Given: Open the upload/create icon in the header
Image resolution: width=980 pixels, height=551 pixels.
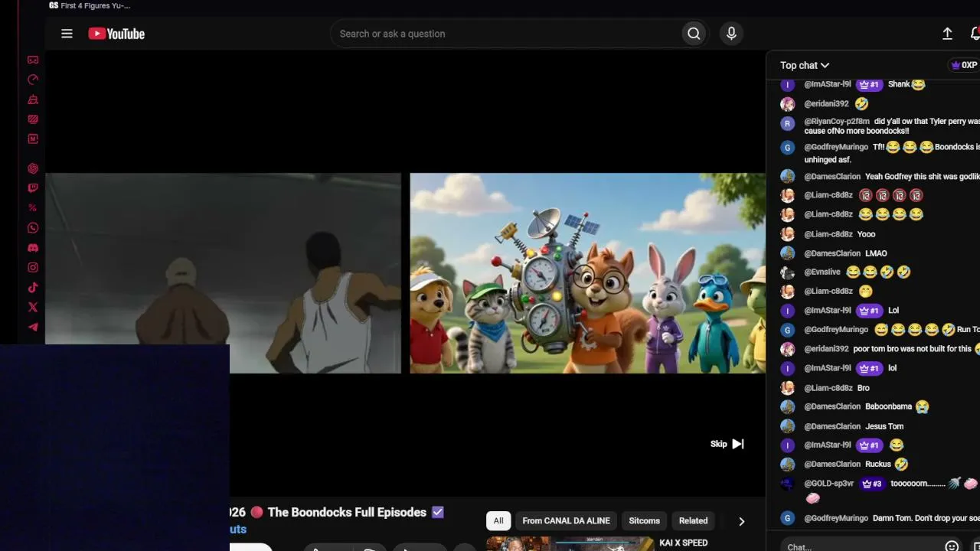Looking at the screenshot, I should (x=947, y=34).
